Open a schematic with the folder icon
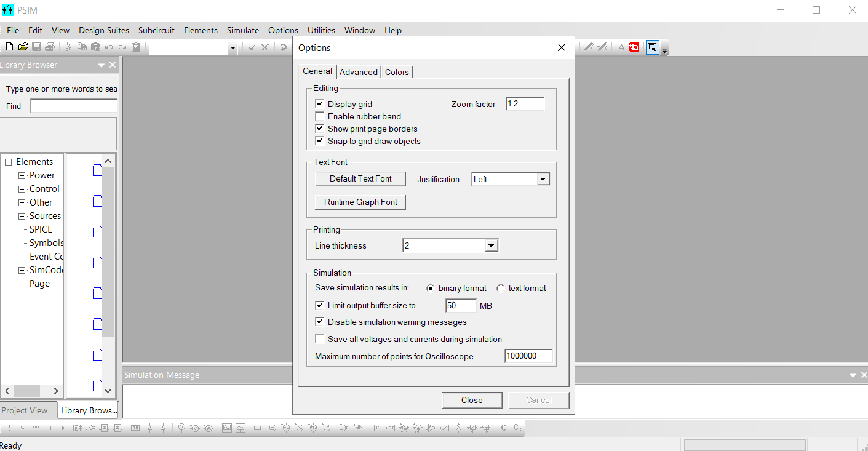This screenshot has width=868, height=451. pyautogui.click(x=23, y=46)
